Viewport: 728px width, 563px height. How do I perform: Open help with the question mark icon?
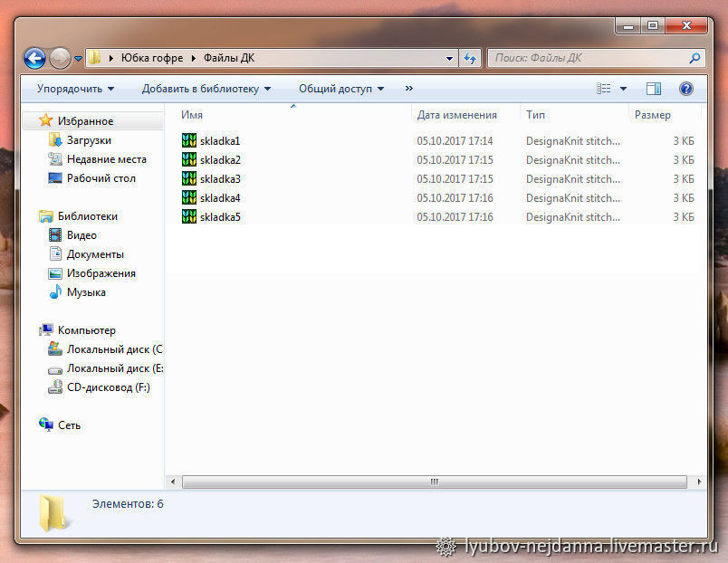pos(686,88)
